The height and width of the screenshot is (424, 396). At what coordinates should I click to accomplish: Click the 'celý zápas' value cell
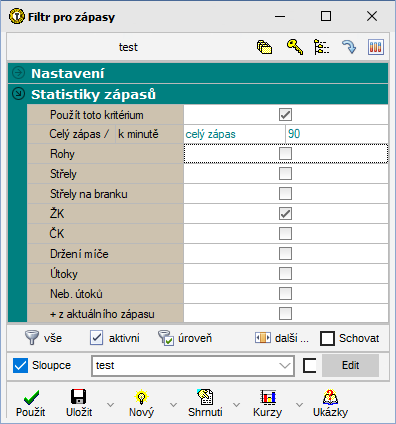pyautogui.click(x=234, y=134)
